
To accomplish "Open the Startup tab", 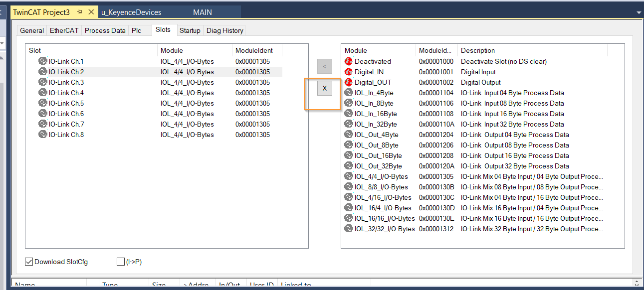I will (x=190, y=30).
